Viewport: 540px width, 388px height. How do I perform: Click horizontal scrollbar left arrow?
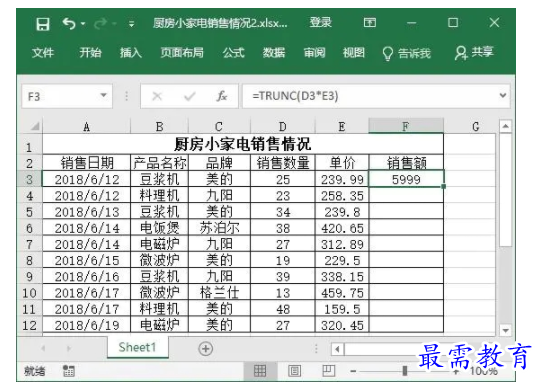pyautogui.click(x=337, y=349)
